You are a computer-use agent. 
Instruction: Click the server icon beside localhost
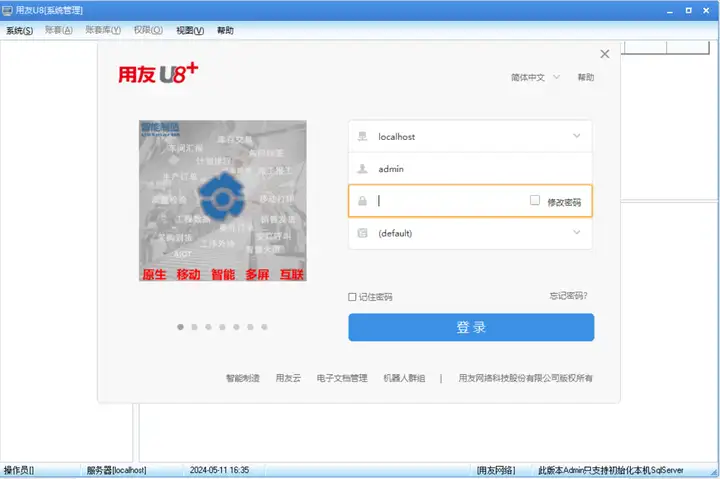click(362, 136)
